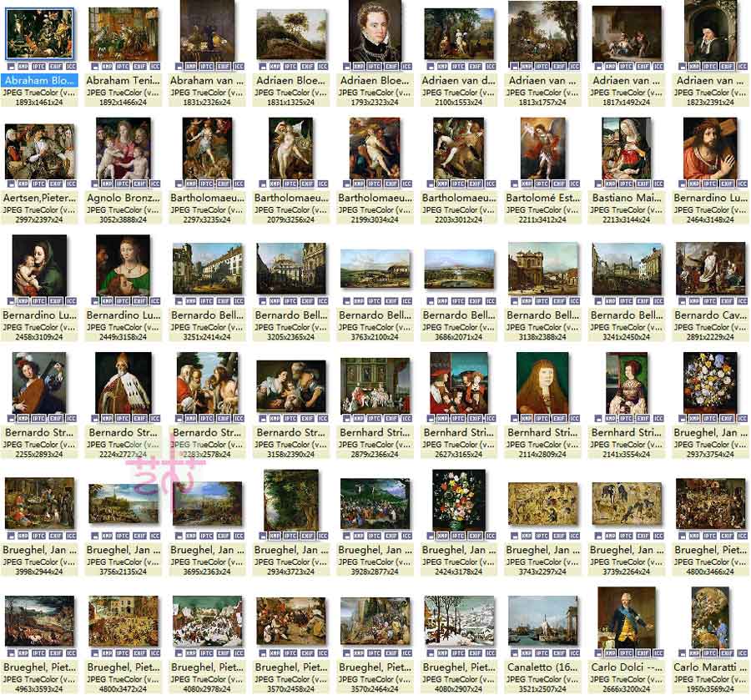Click the highlighted name "Abraham Blo..."
This screenshot has width=751, height=700.
[x=40, y=80]
